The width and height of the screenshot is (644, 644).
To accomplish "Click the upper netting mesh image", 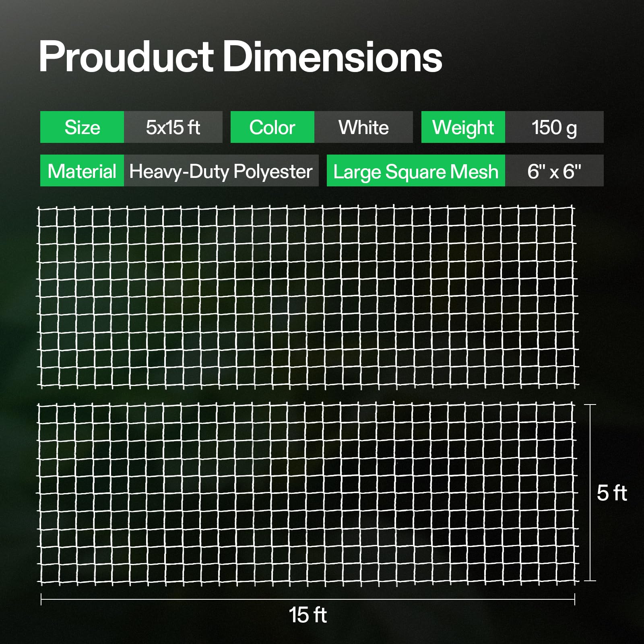I will point(308,297).
